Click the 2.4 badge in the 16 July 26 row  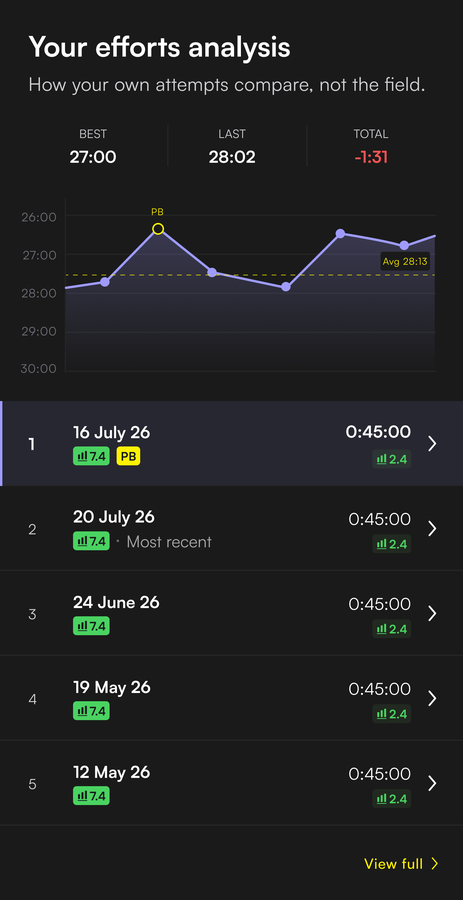click(x=392, y=459)
